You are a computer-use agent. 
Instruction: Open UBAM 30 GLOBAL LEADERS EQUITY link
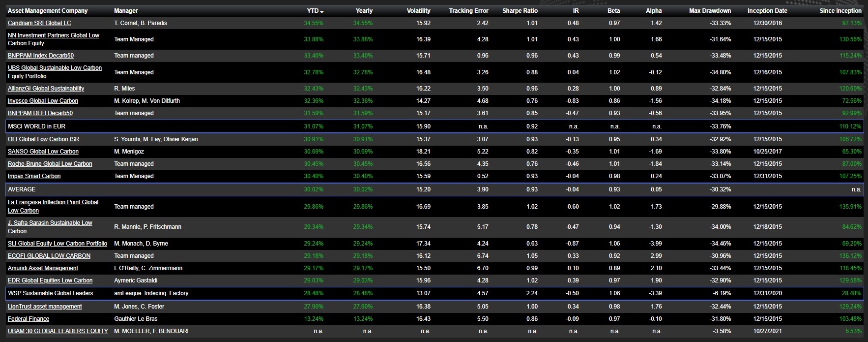click(x=58, y=331)
